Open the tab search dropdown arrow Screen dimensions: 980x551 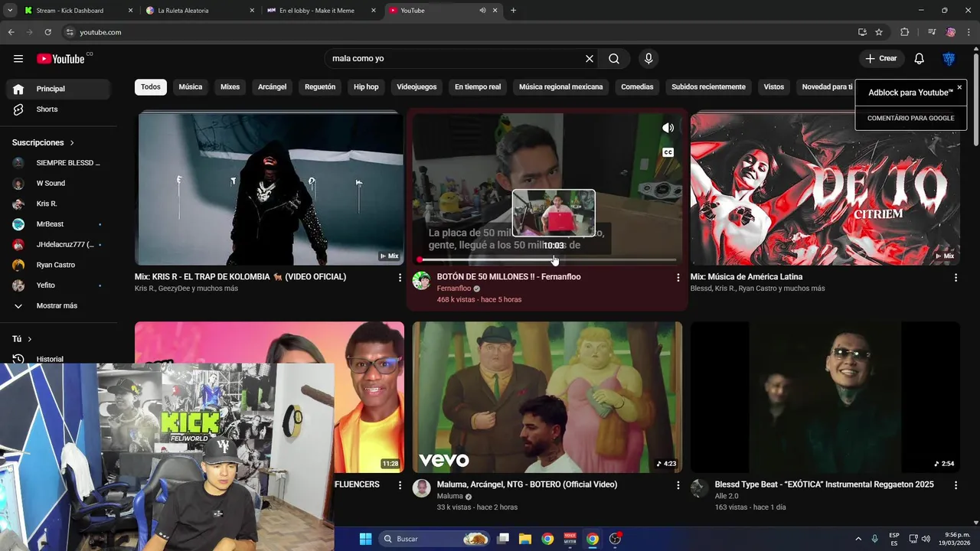10,11
